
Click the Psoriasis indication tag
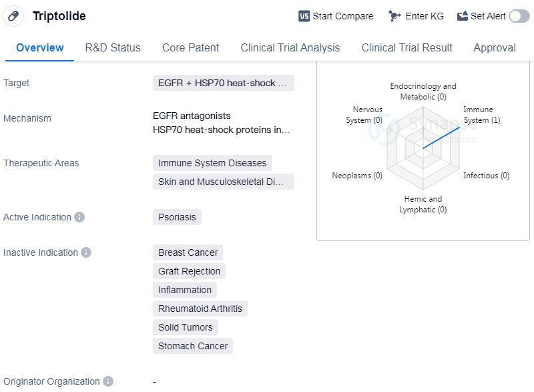177,217
